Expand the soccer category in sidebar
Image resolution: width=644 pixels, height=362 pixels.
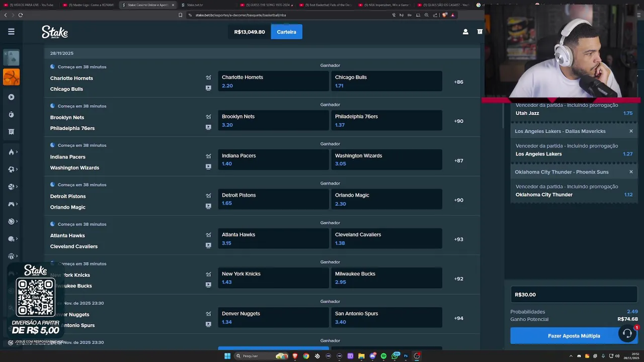click(13, 169)
